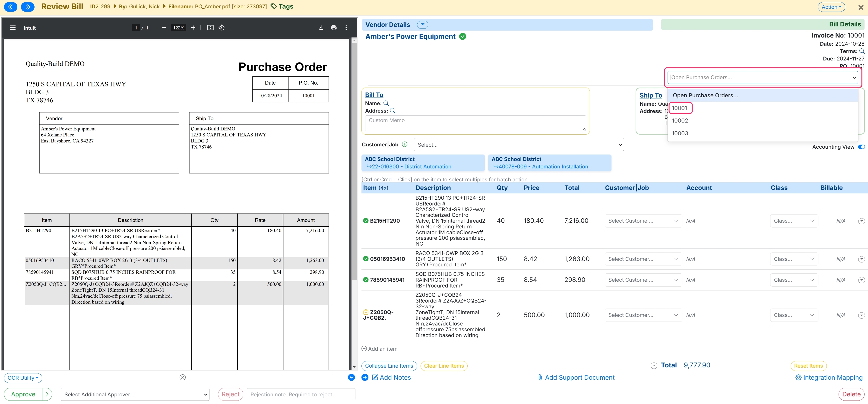The width and height of the screenshot is (868, 404).
Task: Add a new Customer|Job with plus icon
Action: point(405,144)
